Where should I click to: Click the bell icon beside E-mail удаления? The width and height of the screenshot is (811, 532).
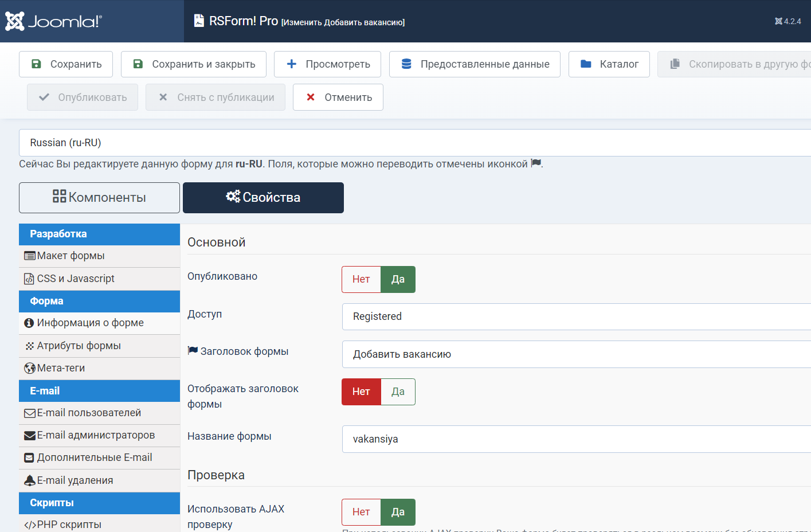coord(30,480)
